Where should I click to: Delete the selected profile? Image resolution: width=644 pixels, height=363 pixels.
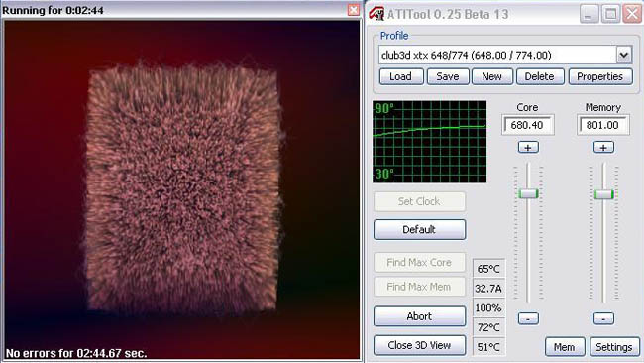[540, 77]
